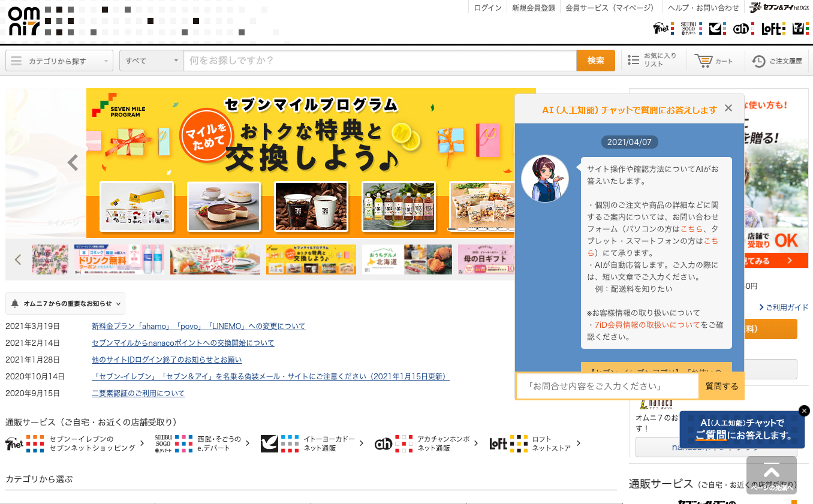Click the AI chat message input field
The image size is (813, 504).
tap(607, 386)
